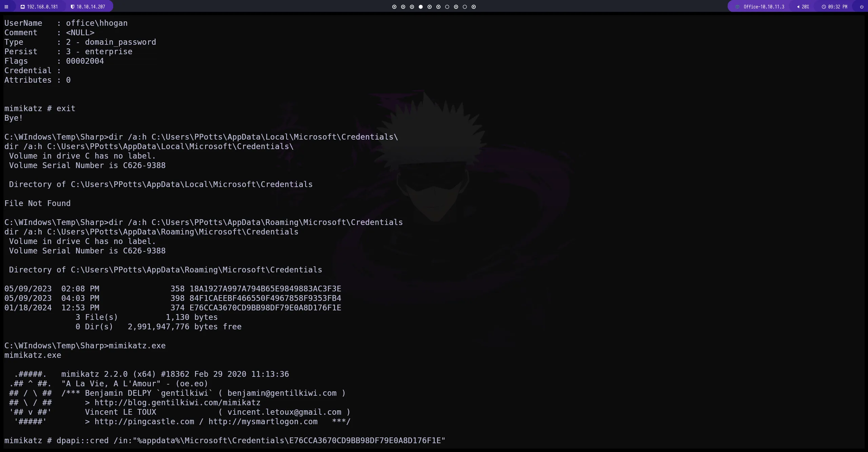Switch to the second workspace indicator
The height and width of the screenshot is (452, 868).
(403, 7)
